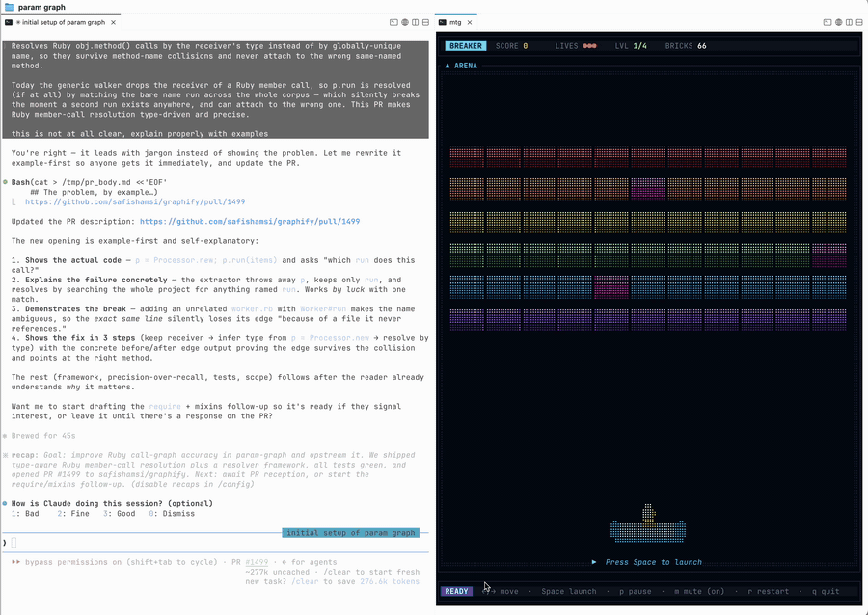Click the yellow ball above the paddle
This screenshot has height=615, width=868.
pos(648,513)
